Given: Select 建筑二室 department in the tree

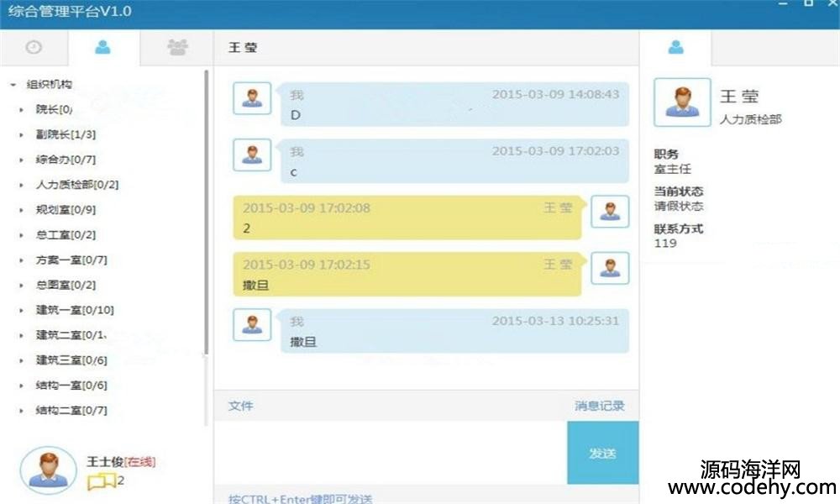Looking at the screenshot, I should point(71,335).
